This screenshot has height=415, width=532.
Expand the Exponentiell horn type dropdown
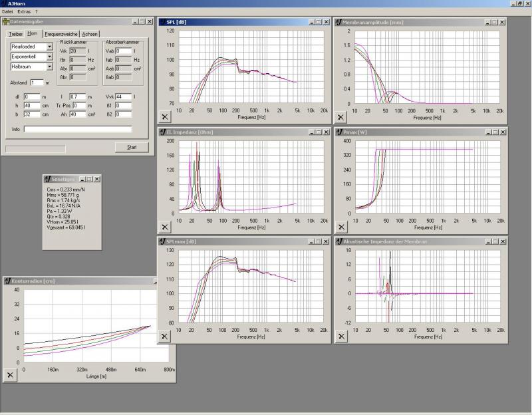pos(49,57)
